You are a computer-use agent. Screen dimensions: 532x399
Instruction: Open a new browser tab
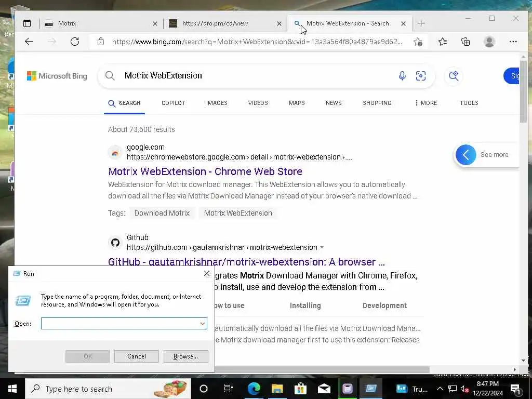coord(421,23)
